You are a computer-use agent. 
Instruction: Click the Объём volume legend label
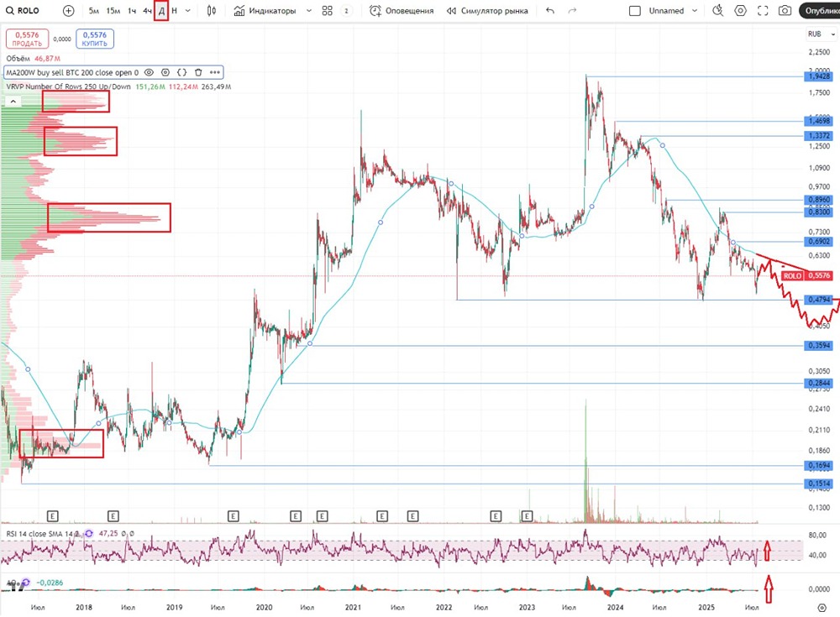tap(18, 59)
